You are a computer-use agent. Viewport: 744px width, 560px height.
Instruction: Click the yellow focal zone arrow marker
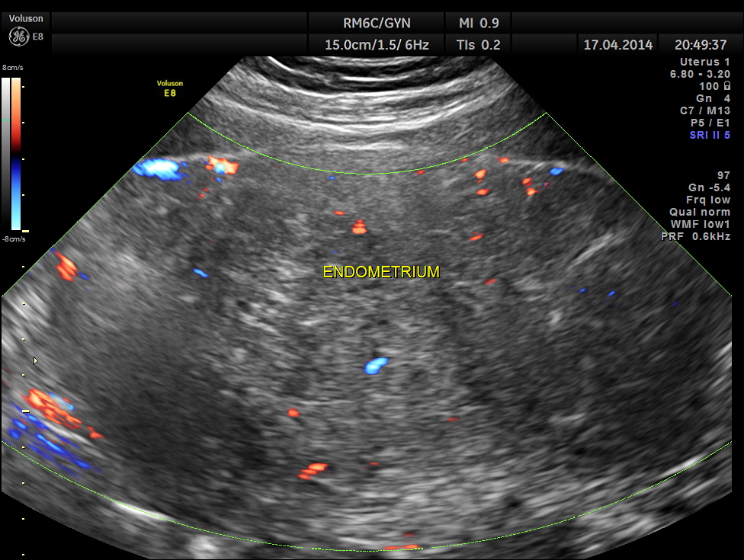(35, 360)
